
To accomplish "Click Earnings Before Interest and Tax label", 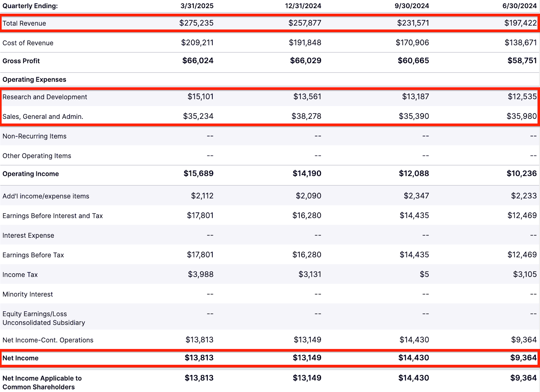I will click(53, 216).
